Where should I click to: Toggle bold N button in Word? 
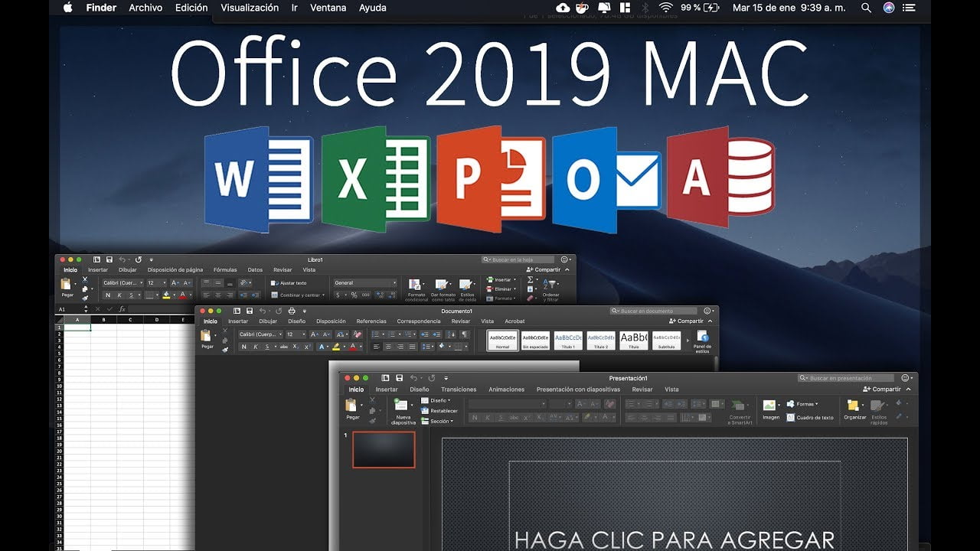coord(243,347)
